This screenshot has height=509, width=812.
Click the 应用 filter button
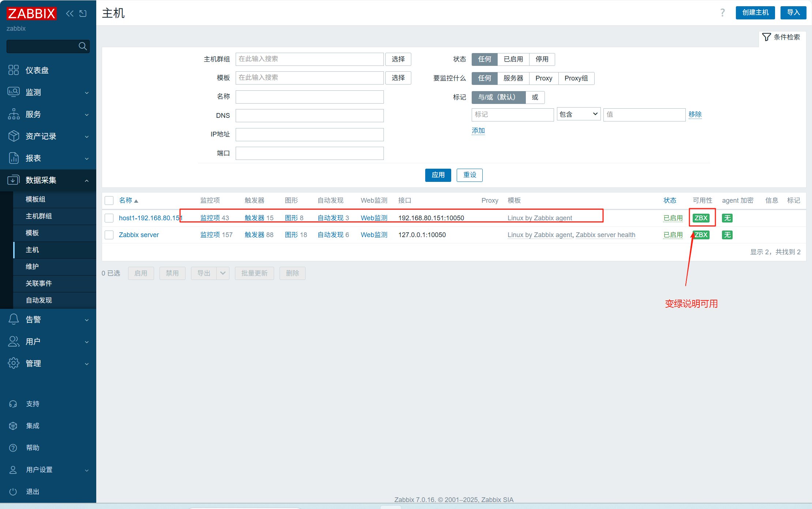point(438,175)
